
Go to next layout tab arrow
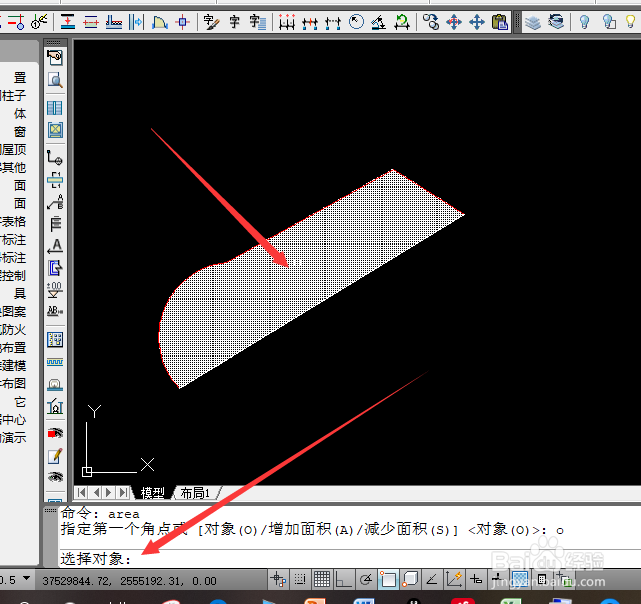[108, 492]
